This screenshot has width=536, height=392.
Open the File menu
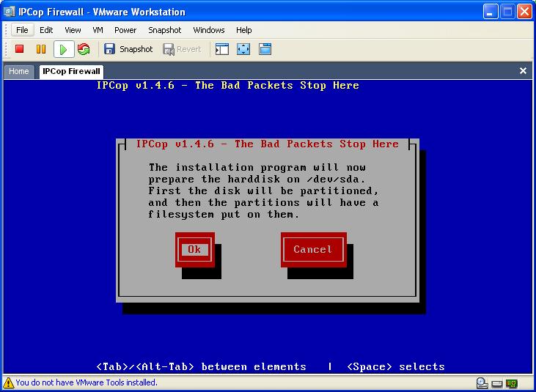click(22, 30)
